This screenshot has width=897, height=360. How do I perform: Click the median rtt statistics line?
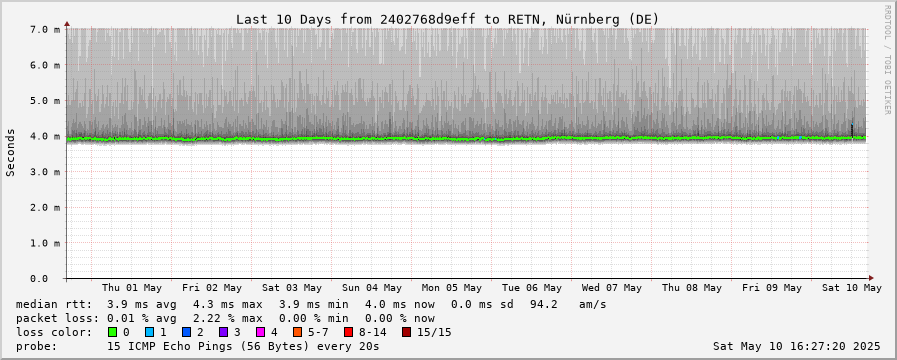311,304
